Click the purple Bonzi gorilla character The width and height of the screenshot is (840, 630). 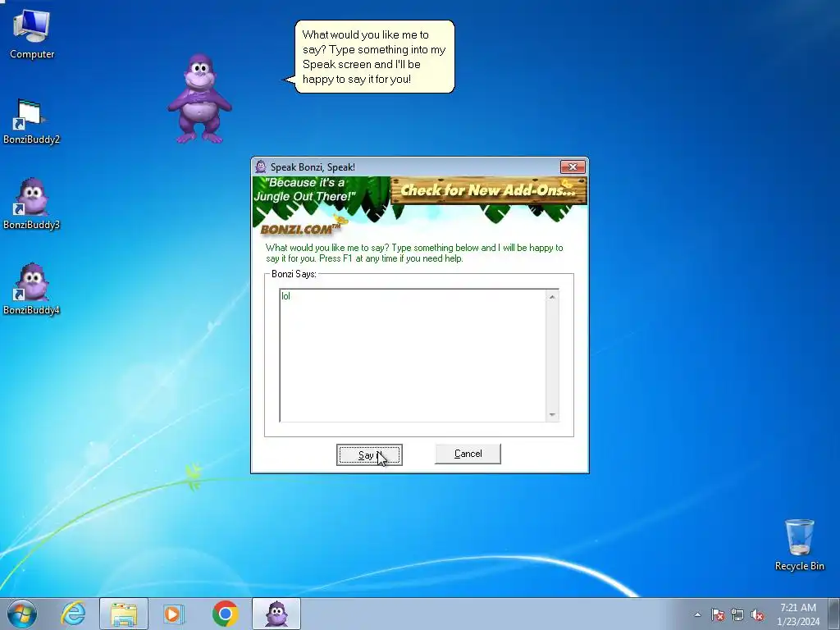pyautogui.click(x=199, y=99)
